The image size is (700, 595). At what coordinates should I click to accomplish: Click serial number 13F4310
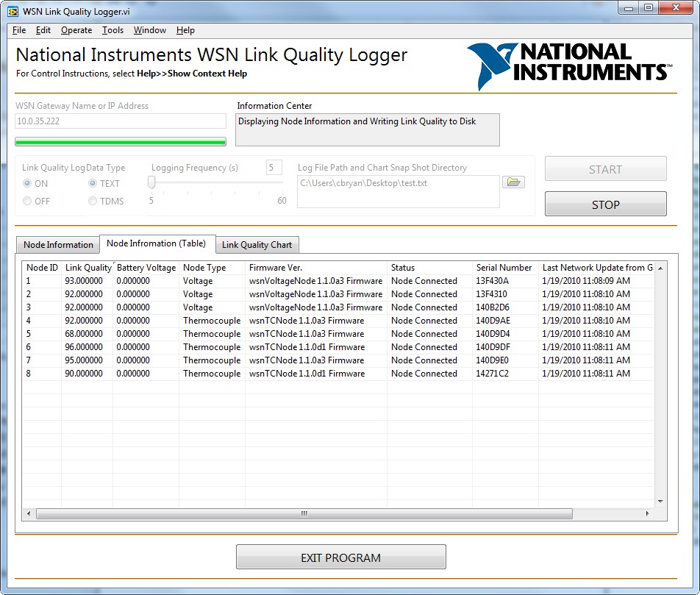pos(491,294)
